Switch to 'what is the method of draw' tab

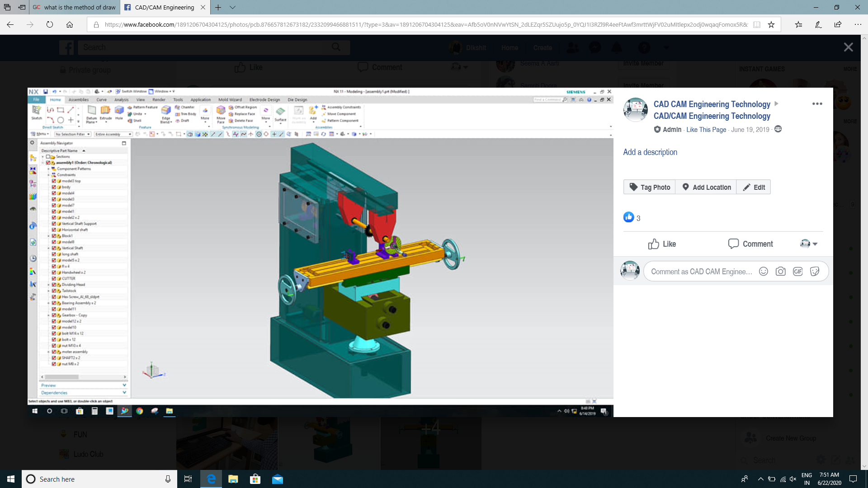[x=75, y=7]
